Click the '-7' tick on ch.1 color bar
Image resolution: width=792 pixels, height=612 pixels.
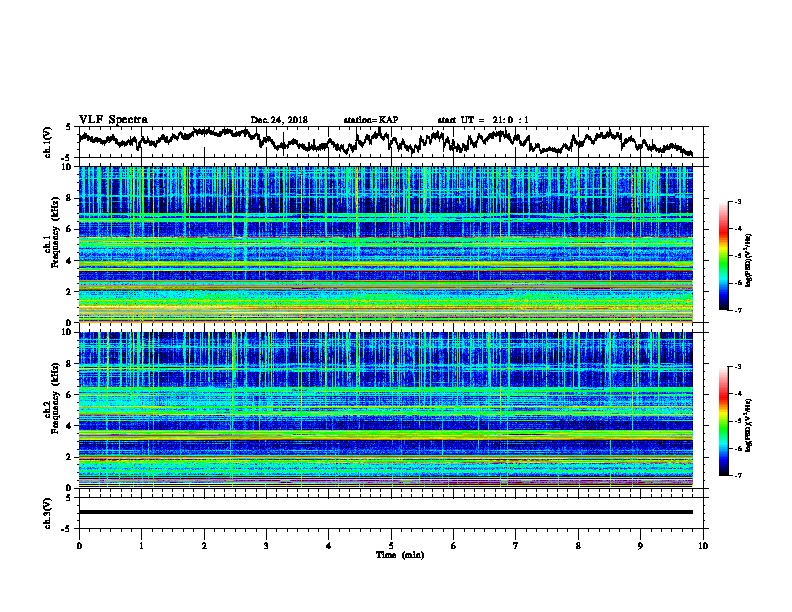click(x=738, y=310)
